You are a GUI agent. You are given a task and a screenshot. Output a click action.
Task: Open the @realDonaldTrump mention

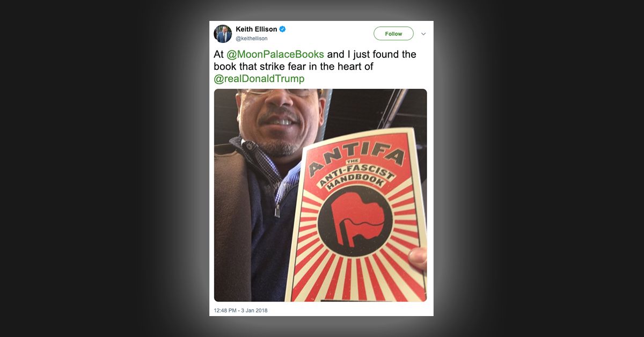pyautogui.click(x=259, y=78)
